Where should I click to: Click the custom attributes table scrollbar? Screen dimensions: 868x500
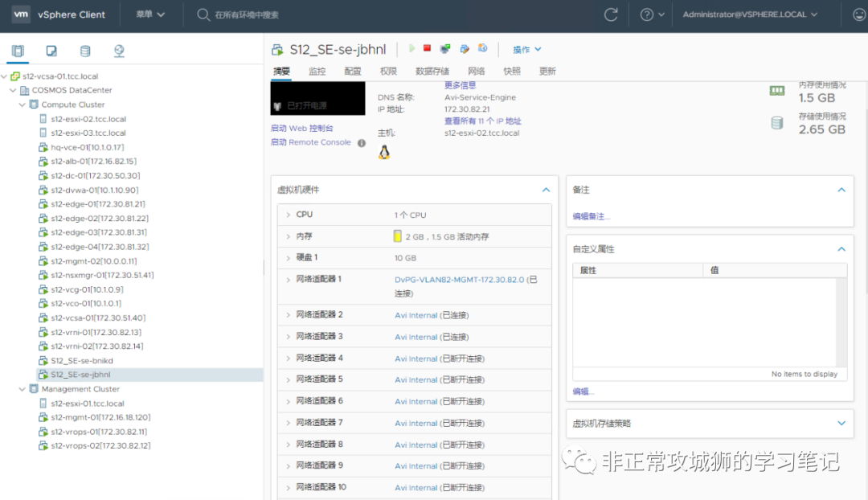pos(841,322)
